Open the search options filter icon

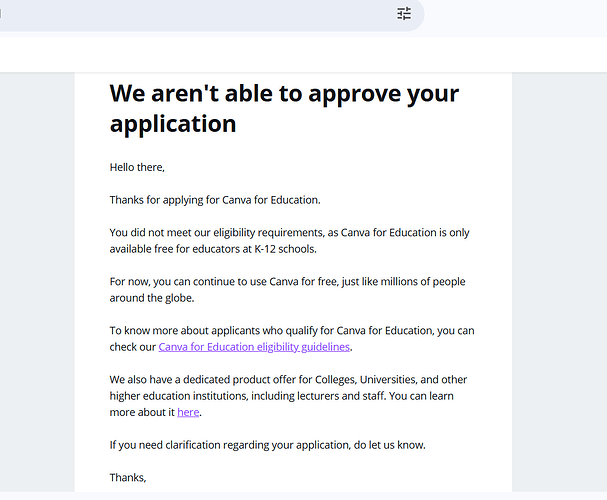pyautogui.click(x=404, y=14)
